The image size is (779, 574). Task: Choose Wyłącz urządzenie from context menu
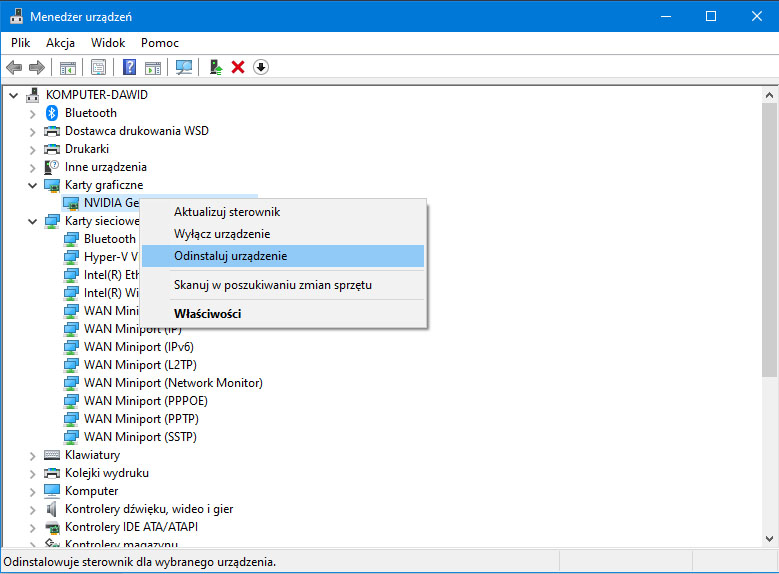283,234
